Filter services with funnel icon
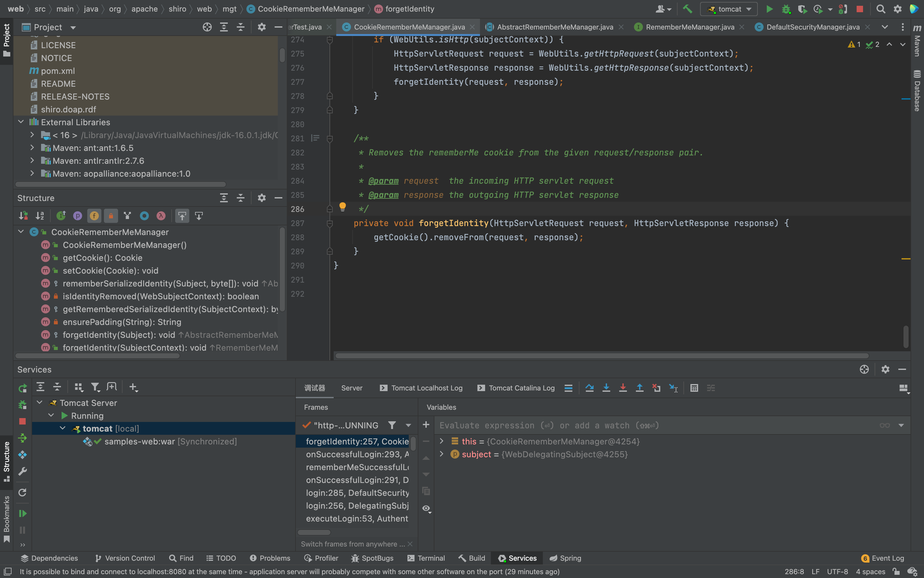This screenshot has height=578, width=924. [95, 387]
